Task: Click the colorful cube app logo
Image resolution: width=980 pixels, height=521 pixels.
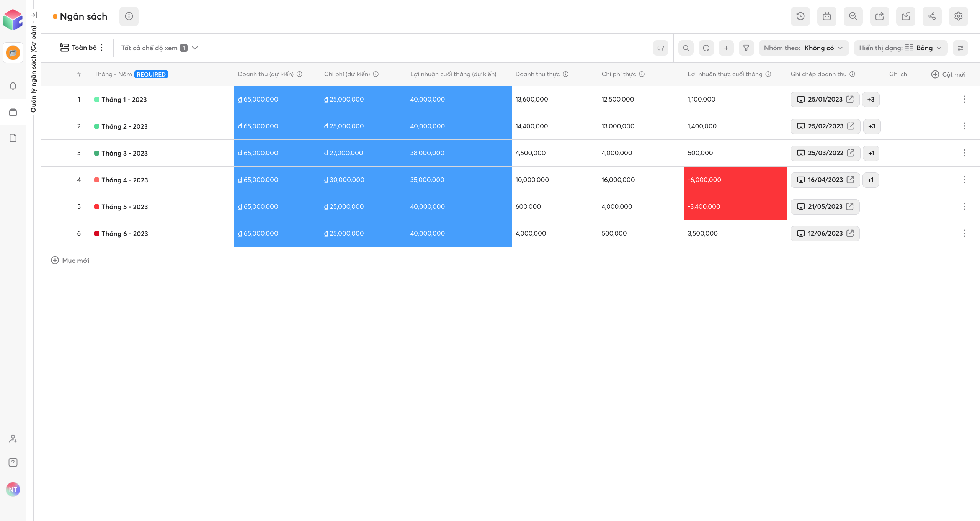Action: pos(13,20)
